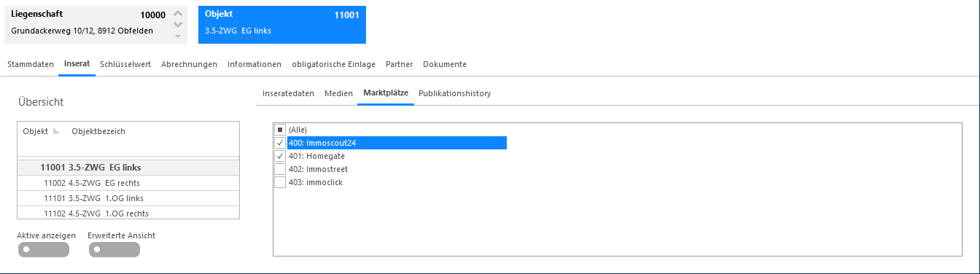Viewport: 980px width, 274px height.
Task: Select row 11001 3.5-ZWG EG links
Action: coord(128,167)
